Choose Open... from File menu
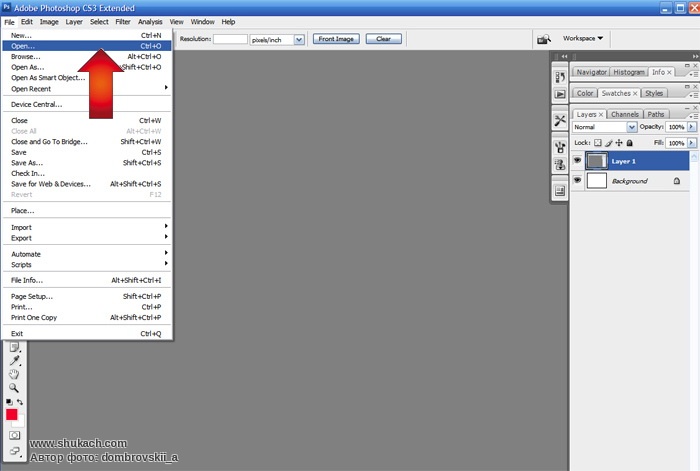The height and width of the screenshot is (471, 700). (86, 46)
